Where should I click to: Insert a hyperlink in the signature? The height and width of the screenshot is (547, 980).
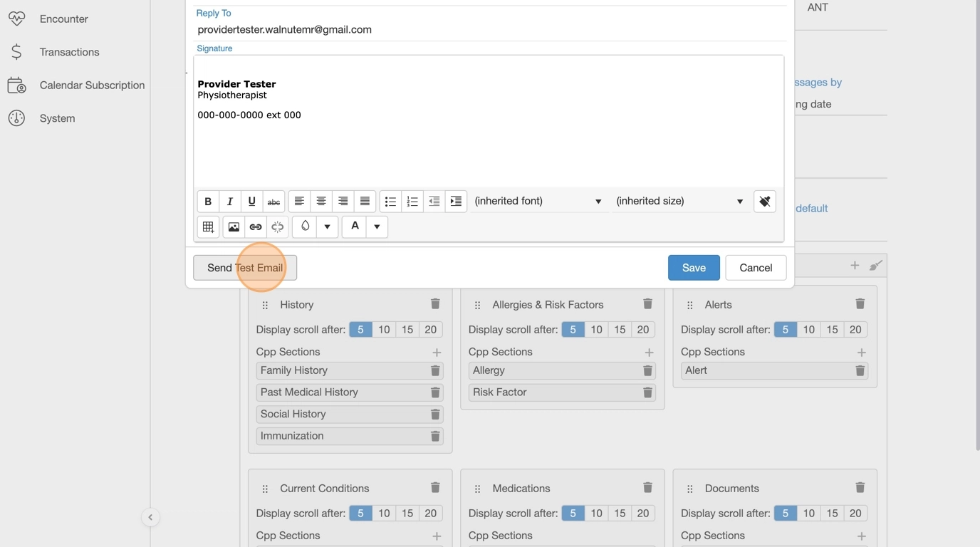point(255,227)
